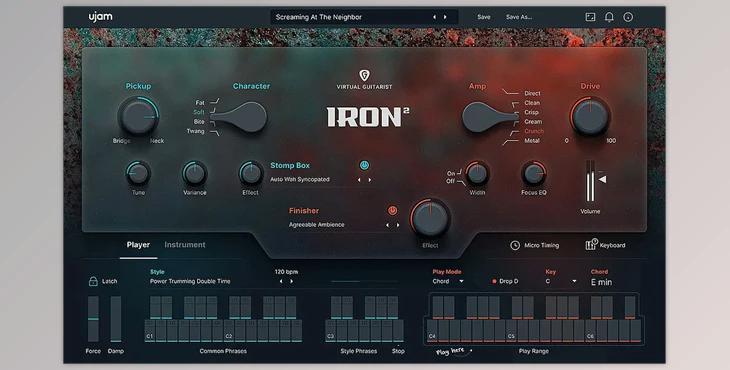
Task: Select next Stomp Box effect
Action: (x=370, y=180)
